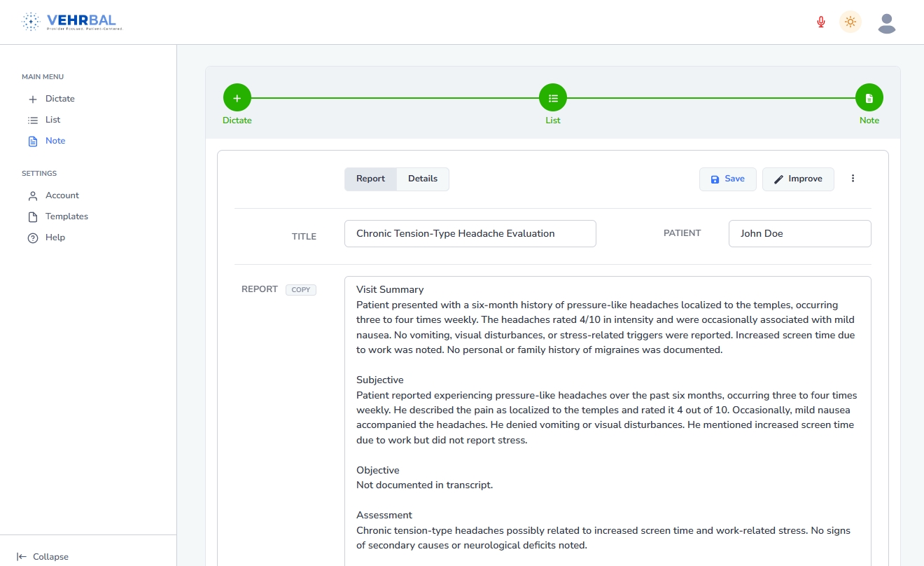924x566 pixels.
Task: Click the red microphone icon
Action: (821, 22)
